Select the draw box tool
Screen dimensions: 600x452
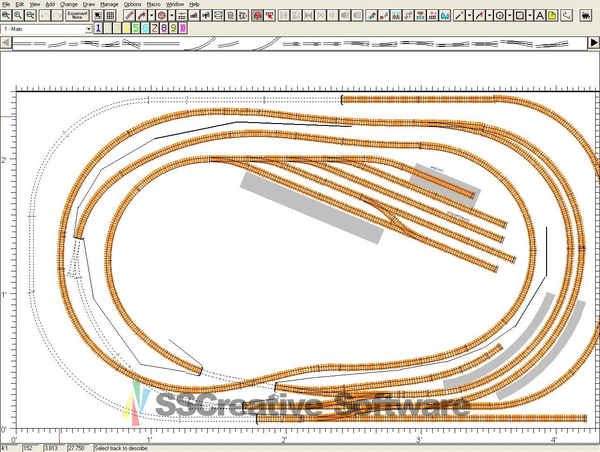pos(520,16)
